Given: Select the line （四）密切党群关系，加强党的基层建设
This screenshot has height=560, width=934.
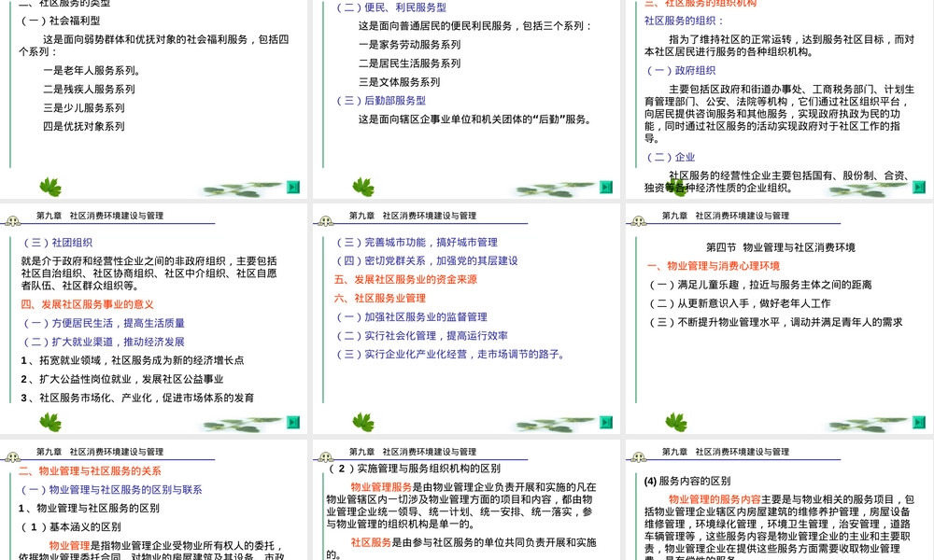Looking at the screenshot, I should pos(426,260).
